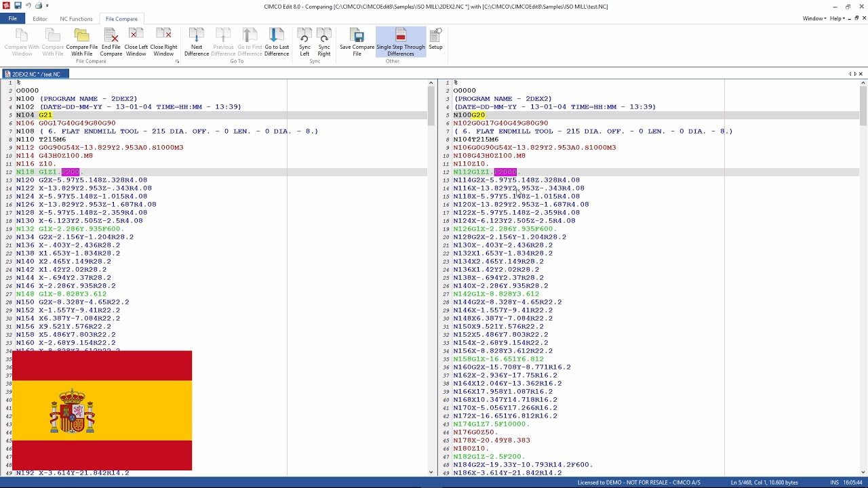Screen dimensions: 868x488
Task: Click right pane scroll down arrow
Action: click(863, 472)
